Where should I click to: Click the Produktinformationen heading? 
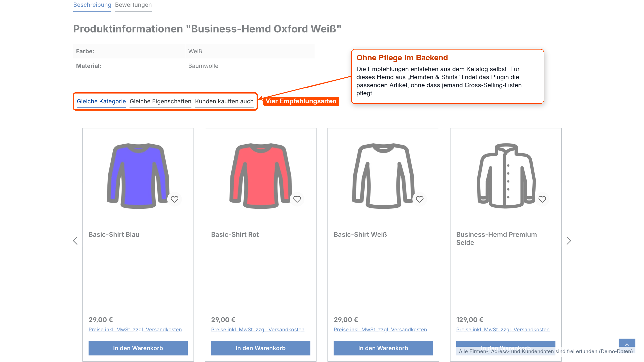coord(207,29)
